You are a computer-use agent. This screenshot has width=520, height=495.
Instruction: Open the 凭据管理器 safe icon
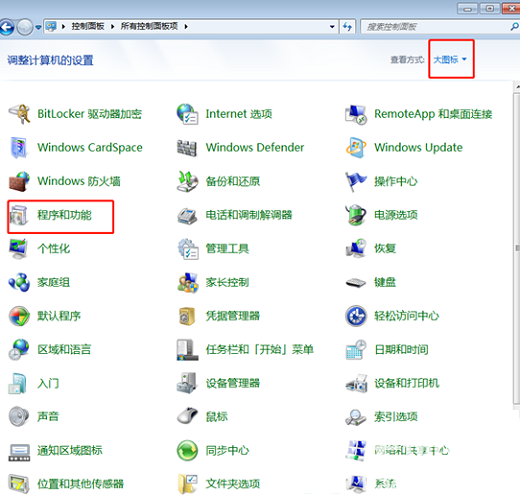coord(187,316)
